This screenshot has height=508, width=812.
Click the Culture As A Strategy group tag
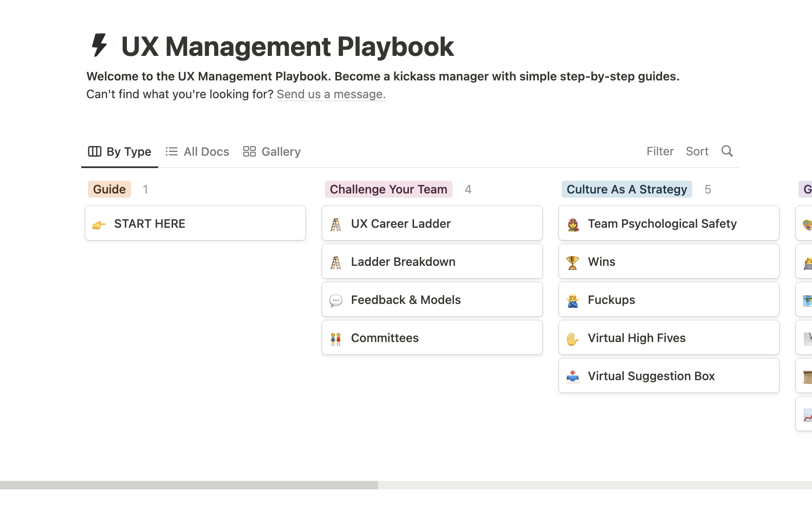(x=626, y=189)
